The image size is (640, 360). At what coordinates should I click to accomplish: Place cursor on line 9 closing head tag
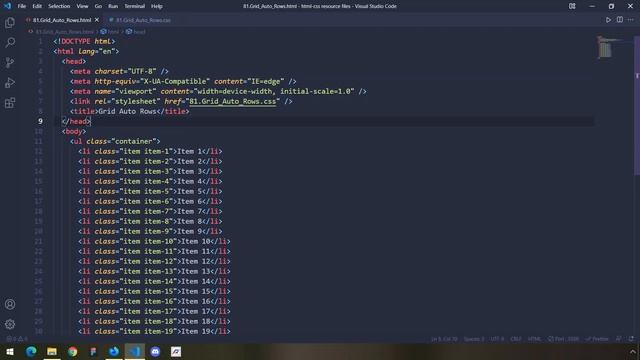pyautogui.click(x=76, y=121)
